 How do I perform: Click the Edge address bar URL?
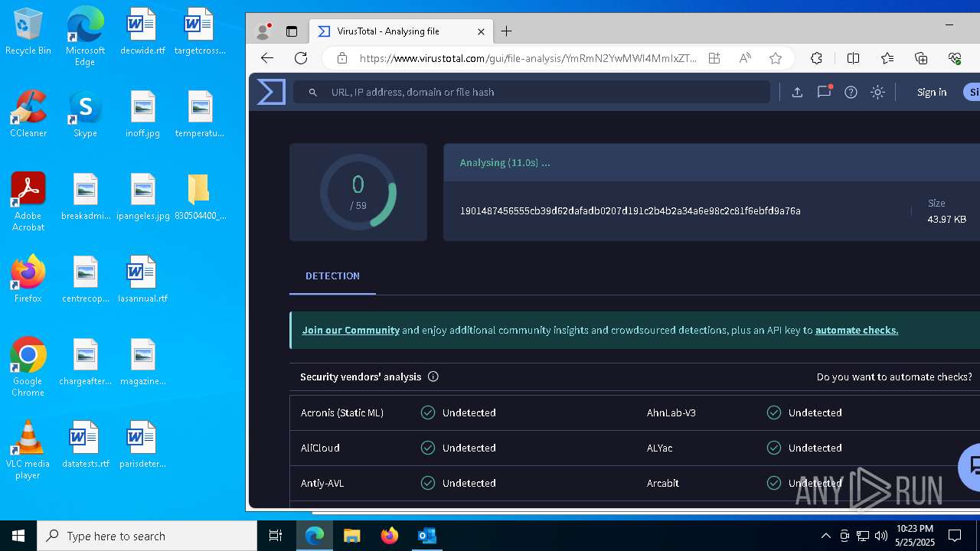pos(528,58)
